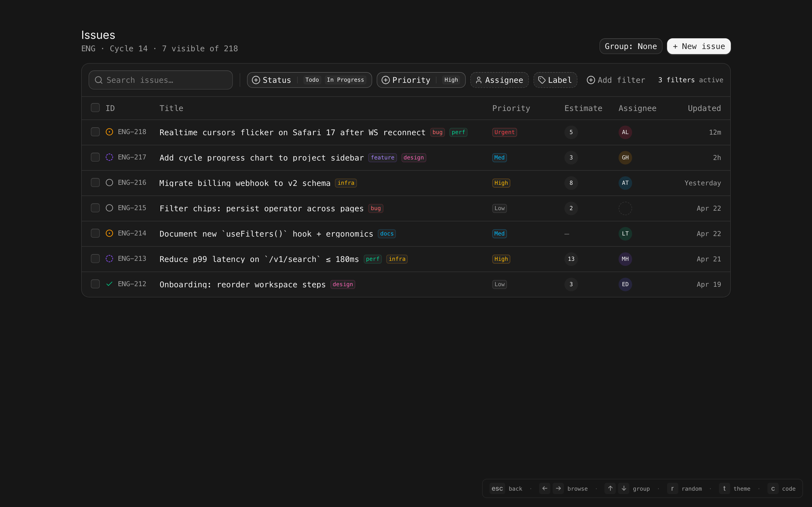The image size is (812, 507).
Task: Open the Assignee filter dropdown
Action: coord(499,80)
